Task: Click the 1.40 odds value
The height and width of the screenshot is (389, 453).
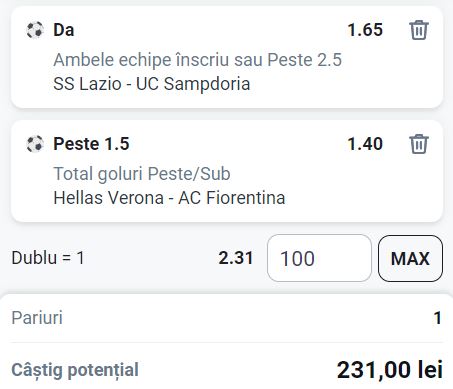Action: [365, 144]
